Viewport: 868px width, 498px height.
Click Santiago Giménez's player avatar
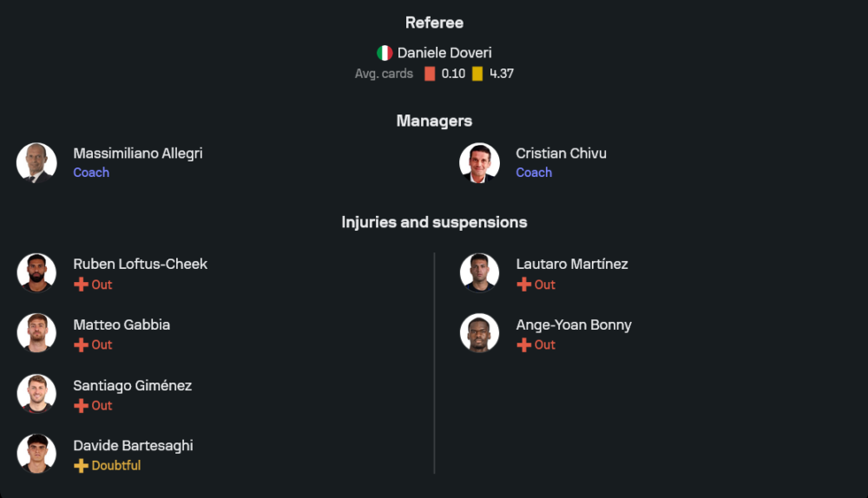click(x=36, y=394)
